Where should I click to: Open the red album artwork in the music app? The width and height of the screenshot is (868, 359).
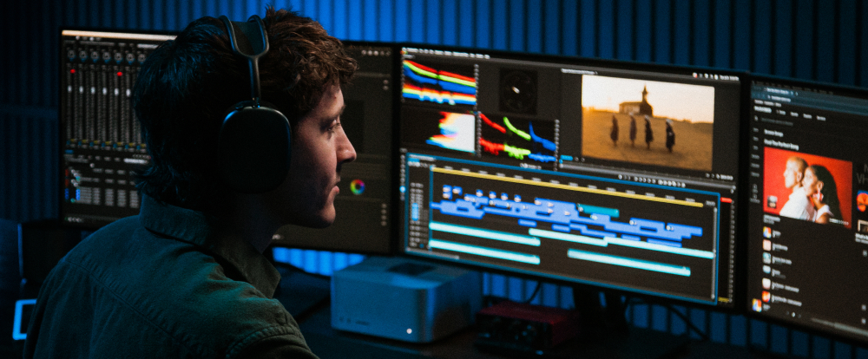tap(807, 187)
